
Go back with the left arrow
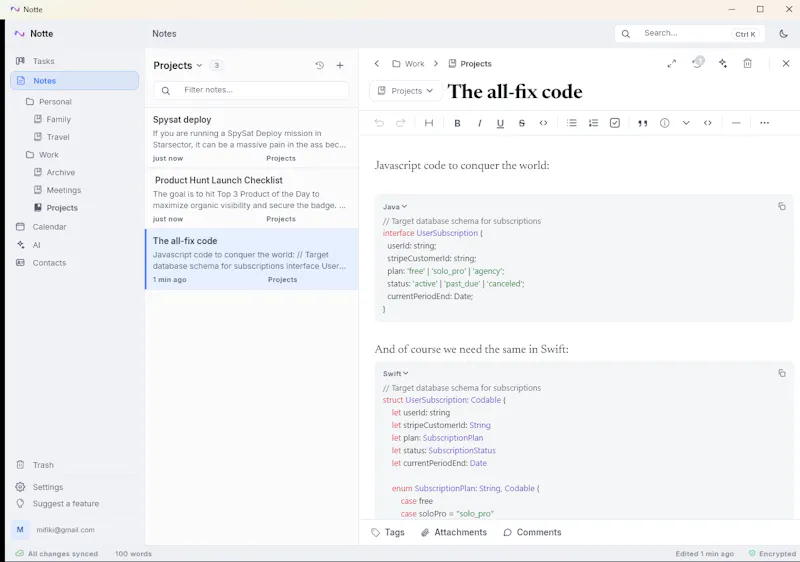tap(377, 63)
